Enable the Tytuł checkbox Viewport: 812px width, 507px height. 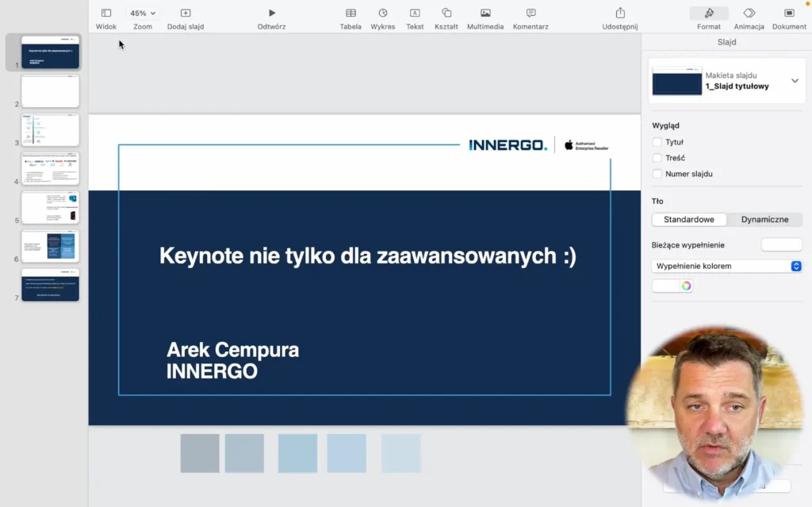pyautogui.click(x=657, y=142)
